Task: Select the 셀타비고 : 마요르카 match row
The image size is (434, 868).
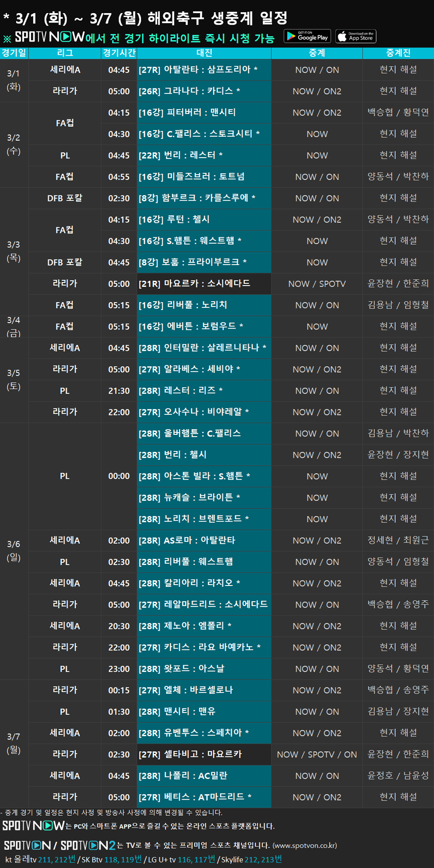Action: pyautogui.click(x=204, y=754)
